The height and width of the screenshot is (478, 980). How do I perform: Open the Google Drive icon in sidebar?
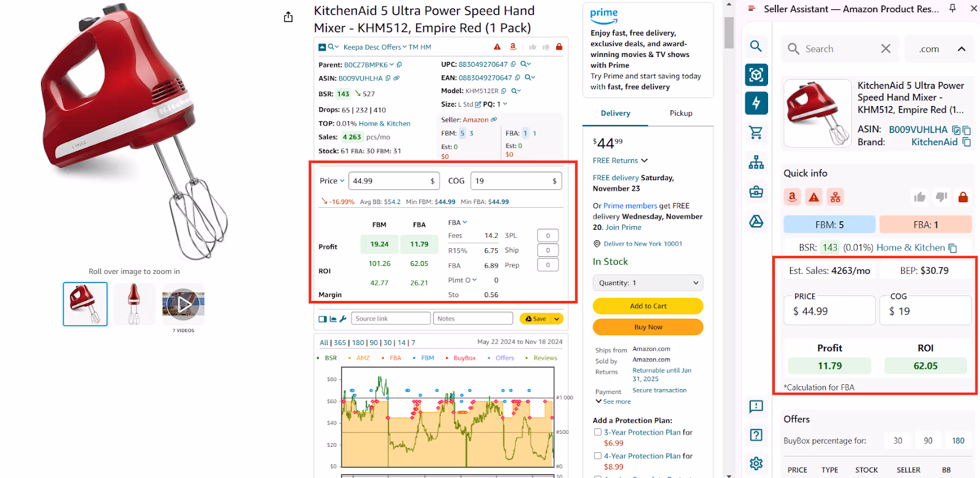pyautogui.click(x=756, y=221)
